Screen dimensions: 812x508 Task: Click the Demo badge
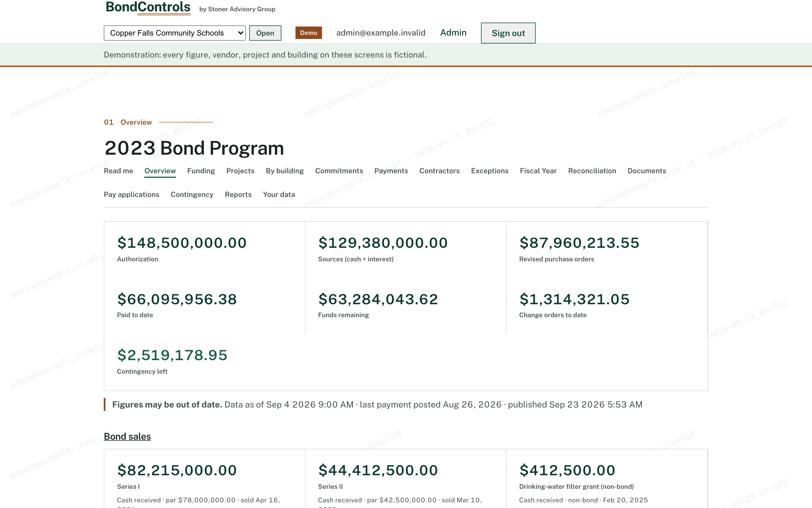308,32
